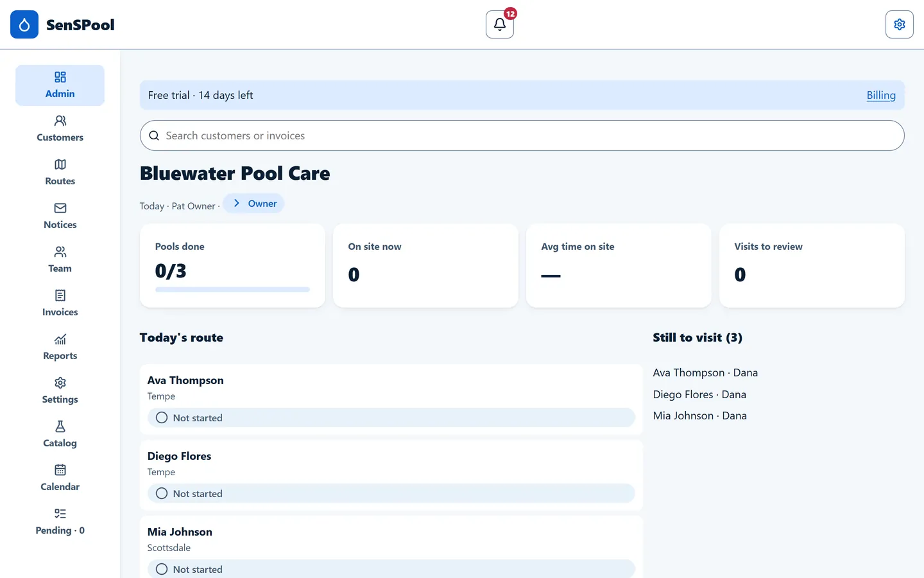Click the Catalog flask icon
The image size is (924, 578).
click(60, 426)
